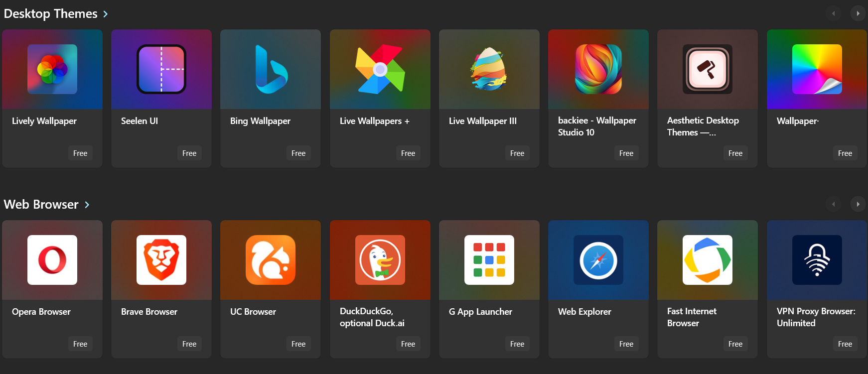Click the G App Launcher grid icon
Image resolution: width=868 pixels, height=374 pixels.
(x=489, y=260)
